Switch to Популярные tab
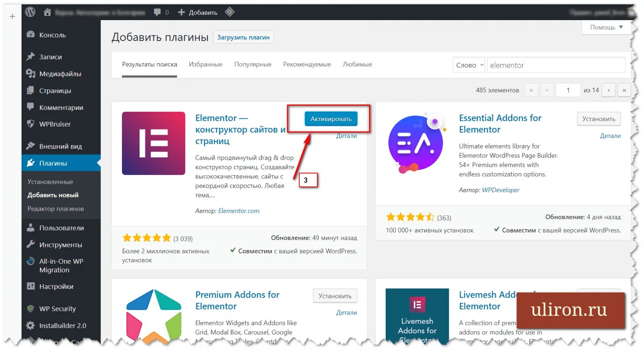 253,64
